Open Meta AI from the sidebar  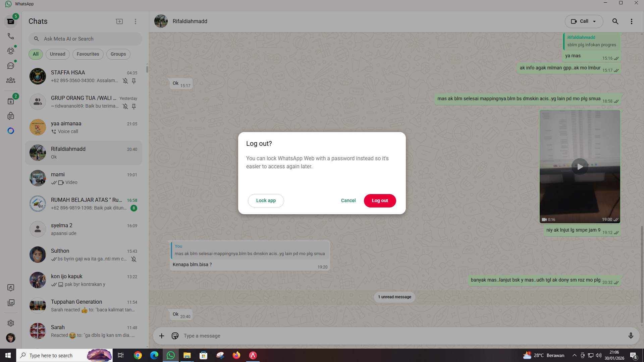[11, 131]
